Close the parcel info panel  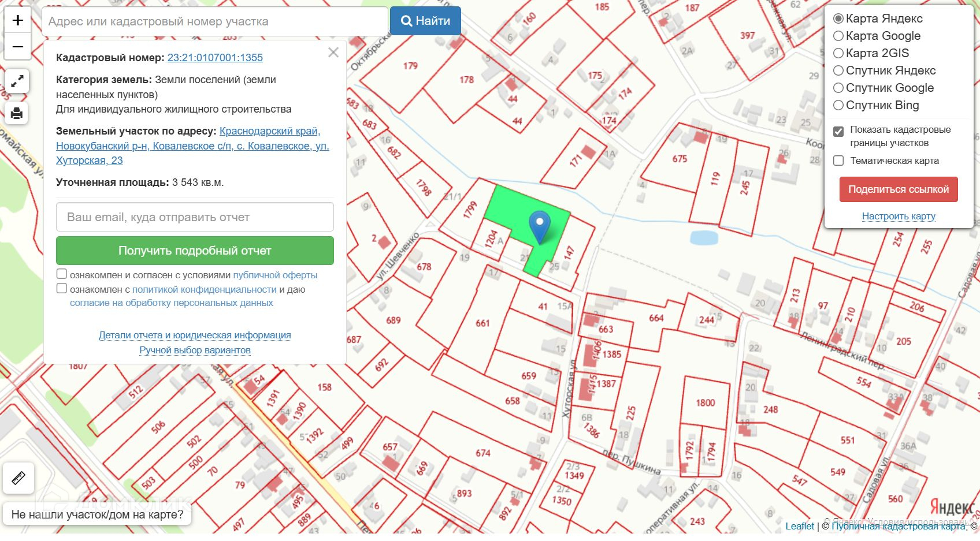tap(333, 53)
